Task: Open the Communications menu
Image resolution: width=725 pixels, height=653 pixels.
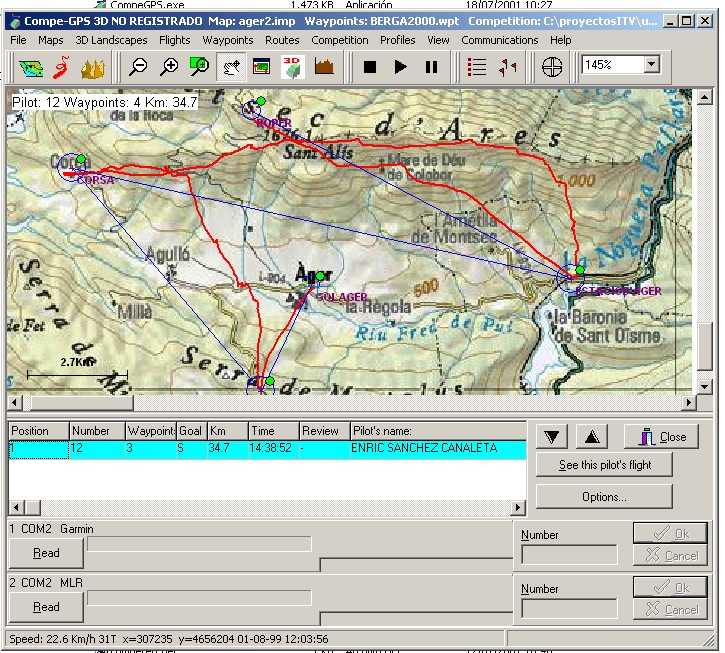Action: 499,40
